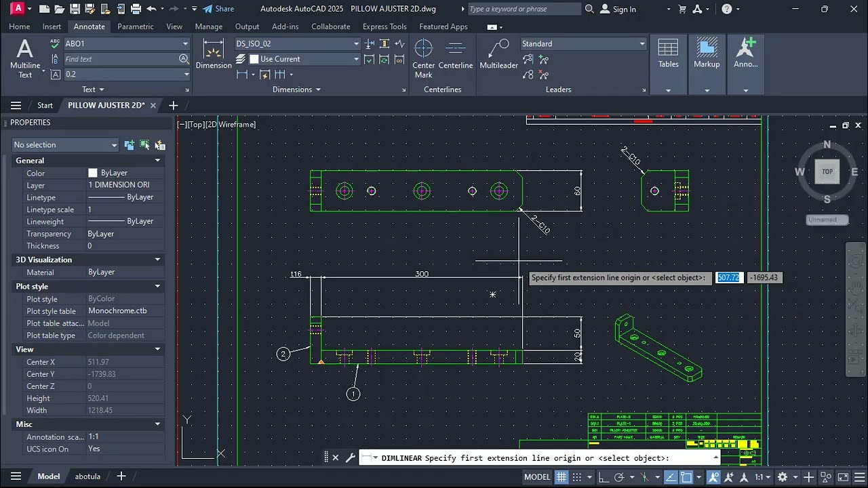Toggle the drawing grid display
Image resolution: width=868 pixels, height=488 pixels.
click(x=561, y=476)
